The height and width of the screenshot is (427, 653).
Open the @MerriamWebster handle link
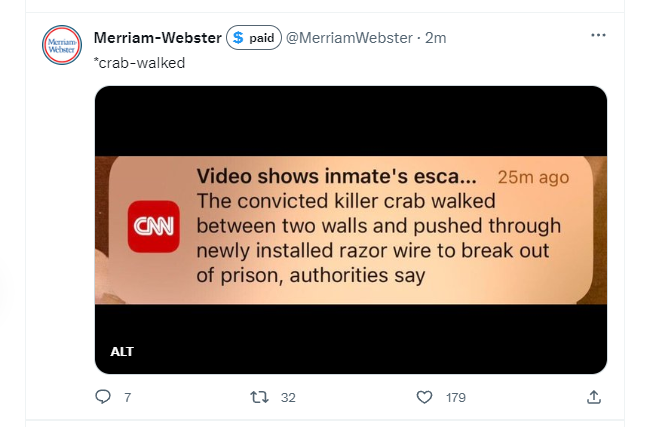349,38
